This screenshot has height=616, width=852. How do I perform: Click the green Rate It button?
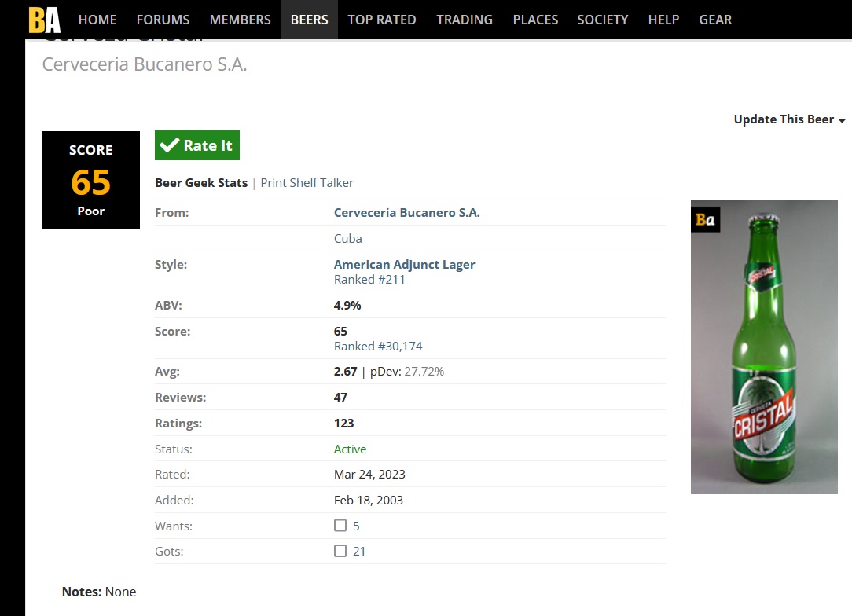(x=197, y=145)
